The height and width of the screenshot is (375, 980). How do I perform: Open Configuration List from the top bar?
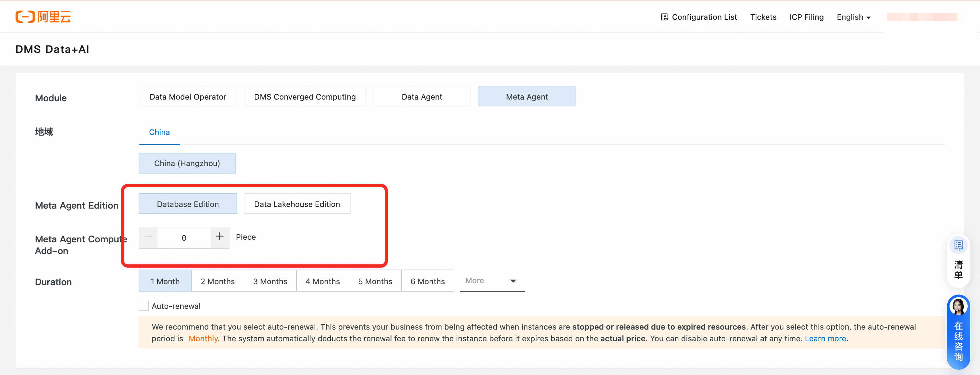[699, 17]
